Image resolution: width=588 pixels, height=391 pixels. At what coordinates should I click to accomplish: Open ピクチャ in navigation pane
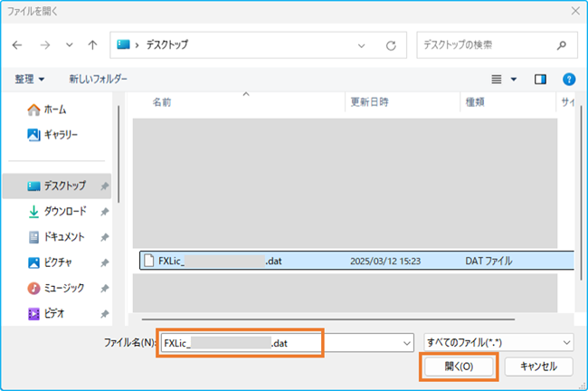coord(50,262)
